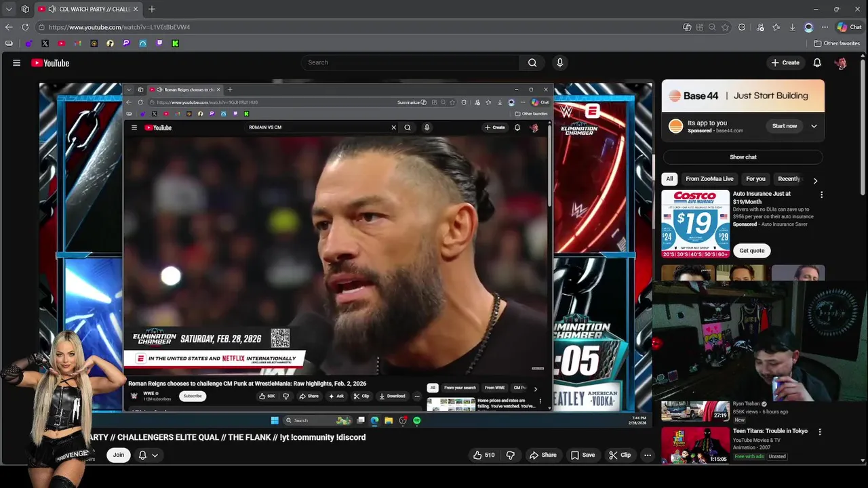
Task: Open the Kick bookmark in favorites bar
Action: (175, 43)
